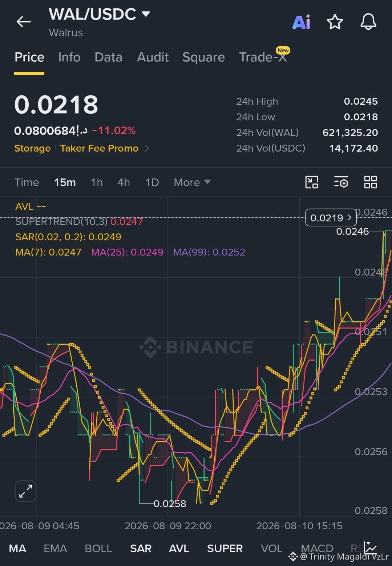Open indicator settings chart icon
The width and height of the screenshot is (392, 566).
point(371,548)
